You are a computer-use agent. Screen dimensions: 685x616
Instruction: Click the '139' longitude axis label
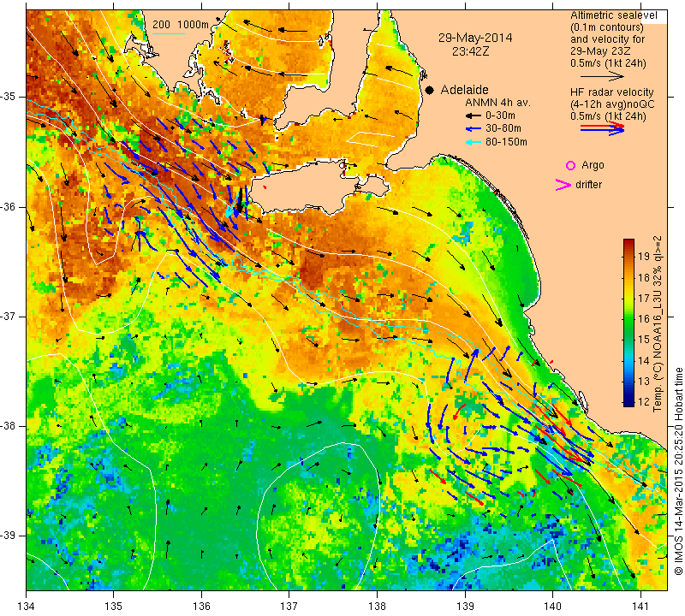click(x=465, y=607)
